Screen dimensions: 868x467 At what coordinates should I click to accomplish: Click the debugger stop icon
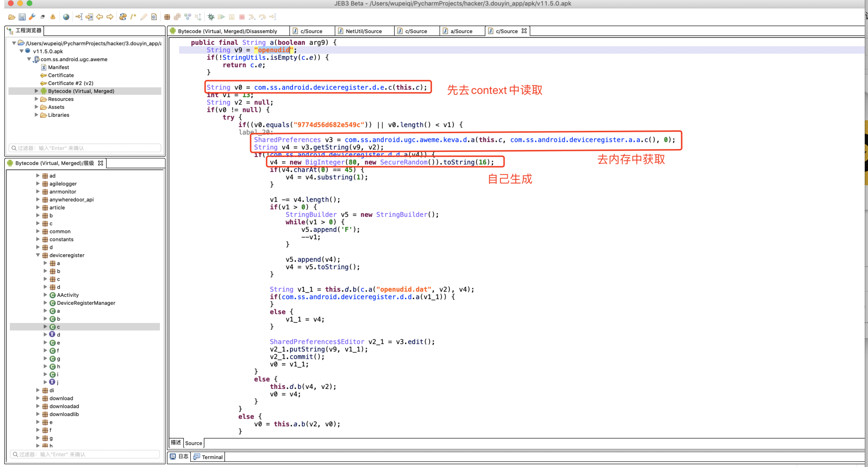(242, 17)
